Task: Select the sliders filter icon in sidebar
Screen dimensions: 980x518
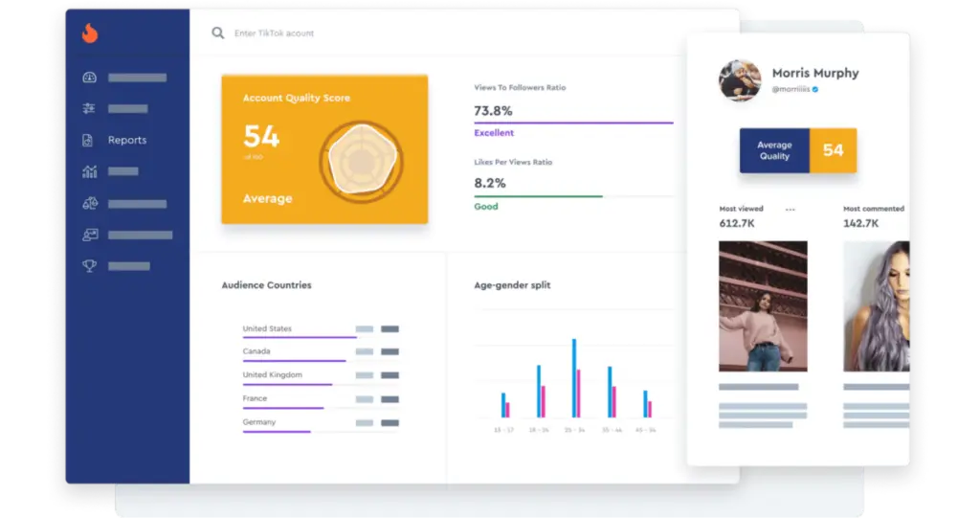Action: tap(90, 109)
